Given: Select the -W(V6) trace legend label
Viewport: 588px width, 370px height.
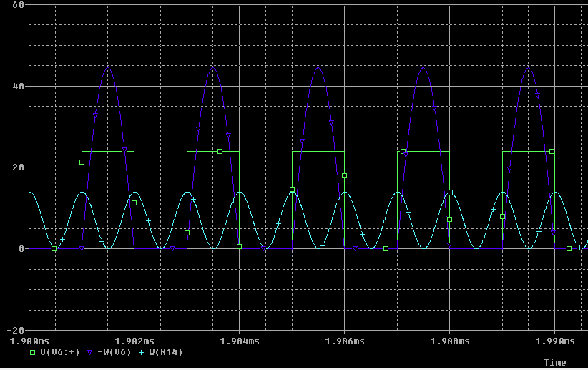Looking at the screenshot, I should click(114, 352).
